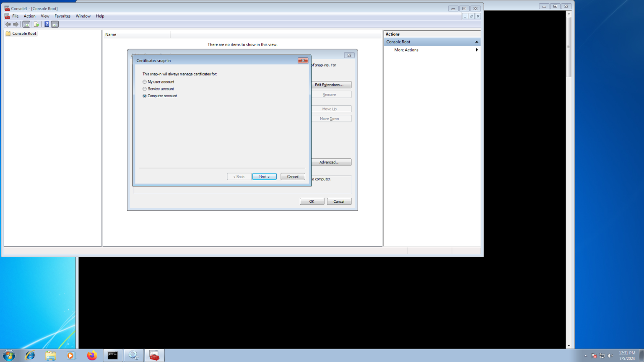
Task: Collapse the Console Root actions section
Action: tap(477, 42)
